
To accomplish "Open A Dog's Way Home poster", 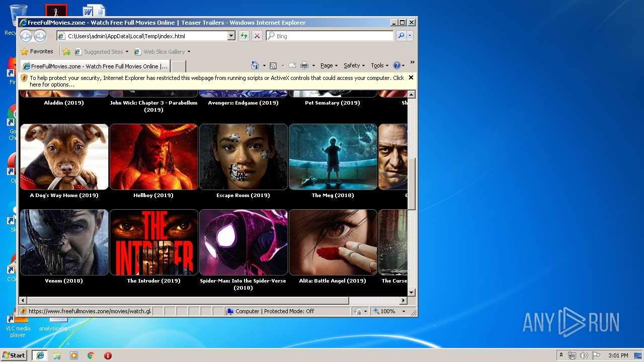I will 64,157.
